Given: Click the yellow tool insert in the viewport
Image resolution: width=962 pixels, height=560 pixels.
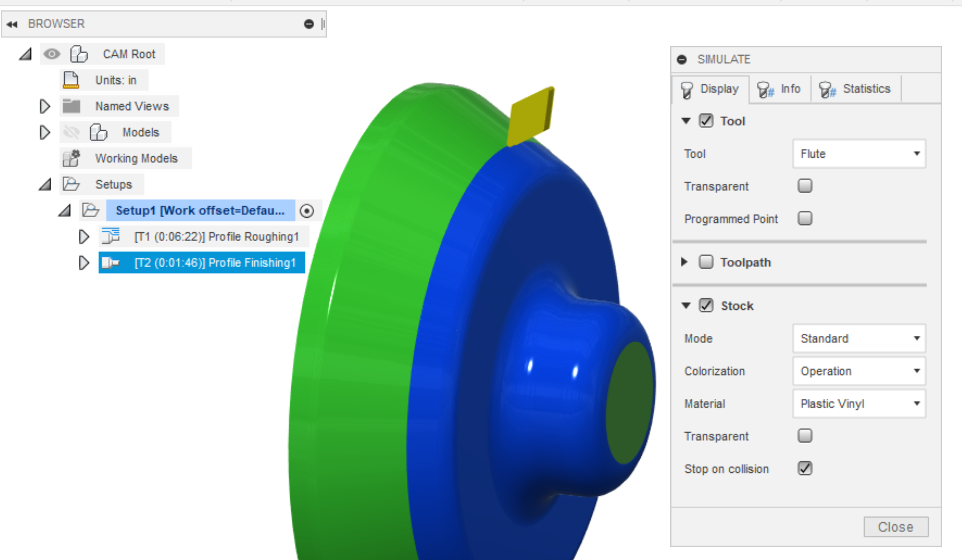Looking at the screenshot, I should pyautogui.click(x=531, y=116).
